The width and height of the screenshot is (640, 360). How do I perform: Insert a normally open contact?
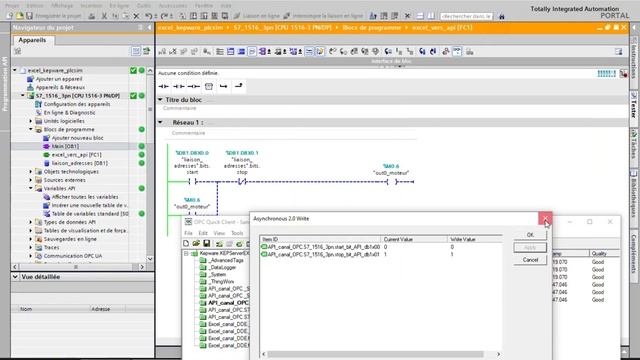(x=164, y=86)
